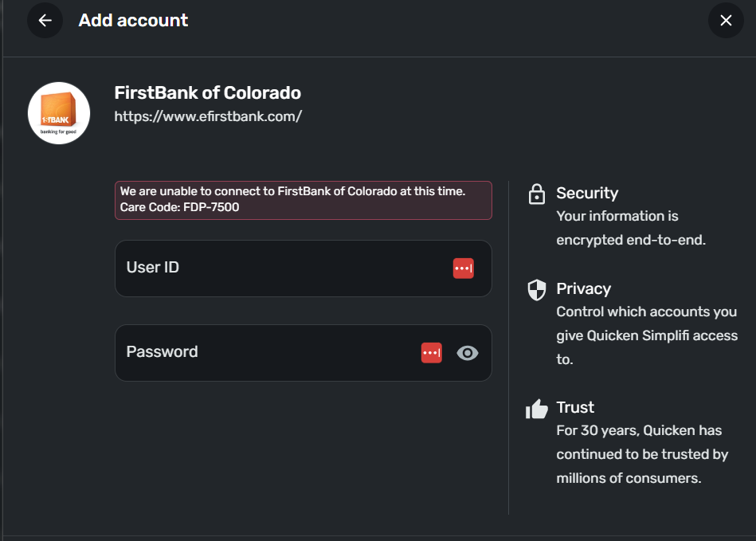Open password manager icon in Password field

click(431, 352)
